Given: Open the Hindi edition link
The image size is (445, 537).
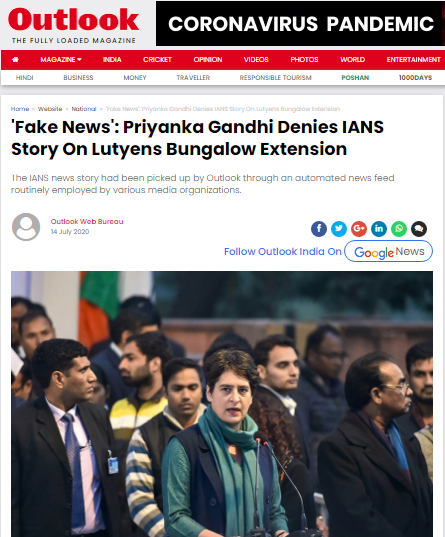Looking at the screenshot, I should click(24, 78).
